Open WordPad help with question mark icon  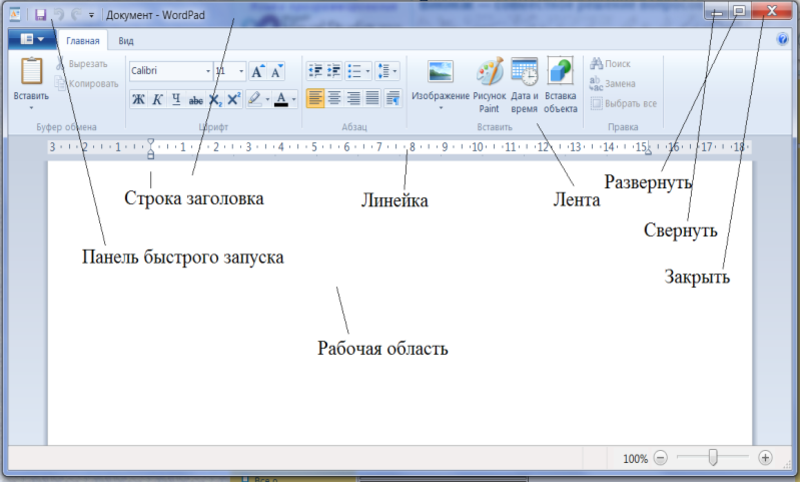coord(782,40)
